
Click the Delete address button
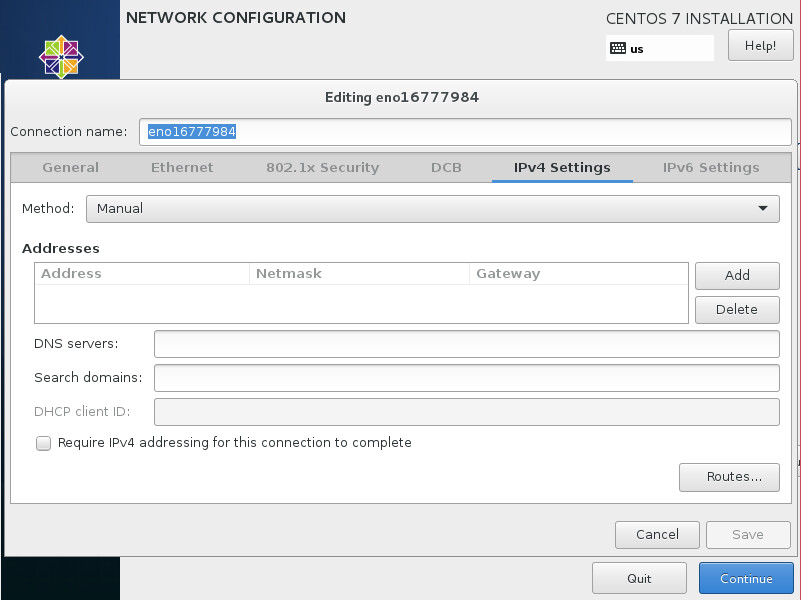coord(737,309)
